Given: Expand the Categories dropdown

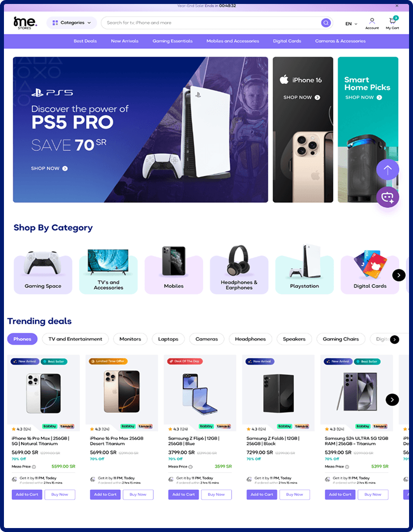Looking at the screenshot, I should [72, 23].
